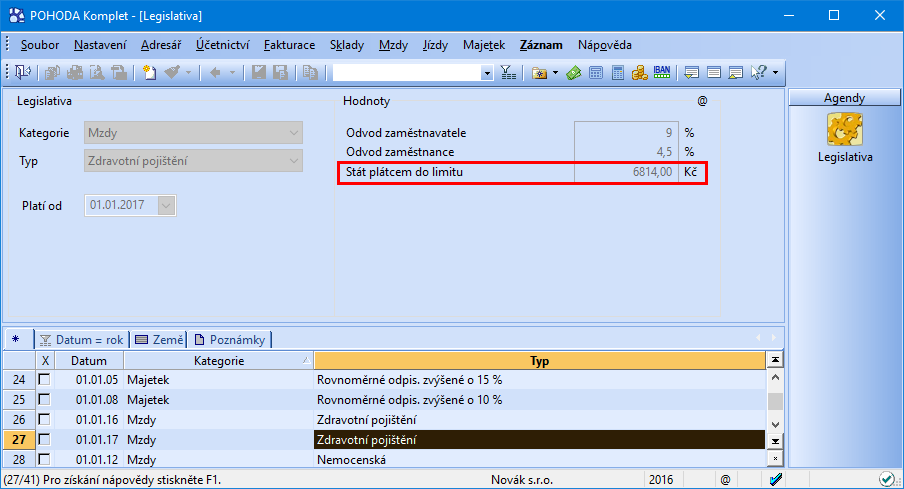Click the first panel layout icon with yellow note
The image size is (904, 489).
click(691, 73)
